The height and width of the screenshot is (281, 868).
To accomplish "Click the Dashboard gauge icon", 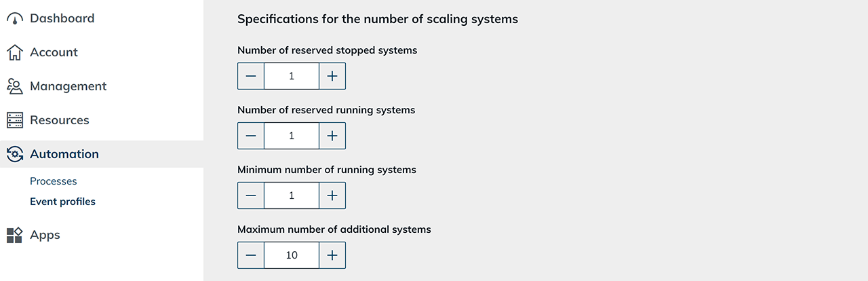I will click(15, 19).
